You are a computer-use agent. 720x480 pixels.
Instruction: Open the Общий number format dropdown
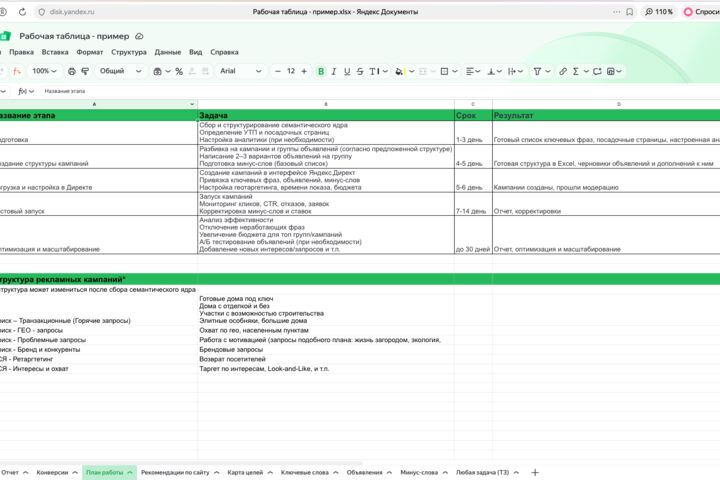tap(120, 71)
